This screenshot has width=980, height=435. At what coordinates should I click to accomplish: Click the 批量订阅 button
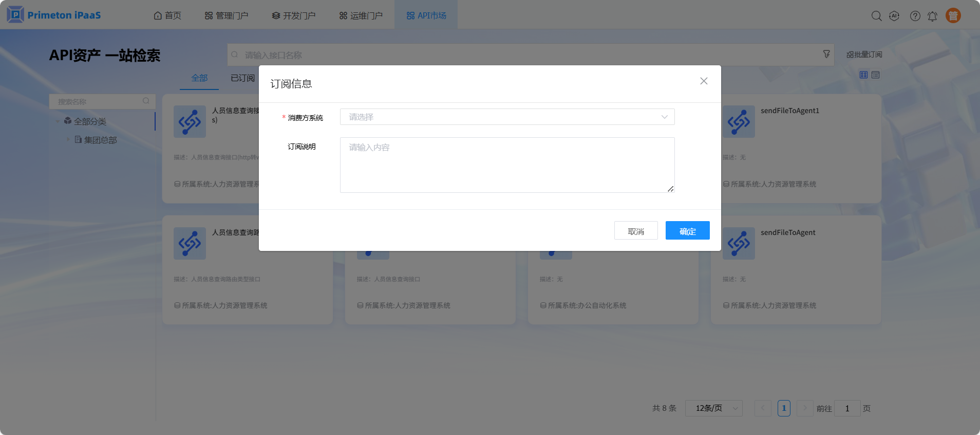pos(864,55)
